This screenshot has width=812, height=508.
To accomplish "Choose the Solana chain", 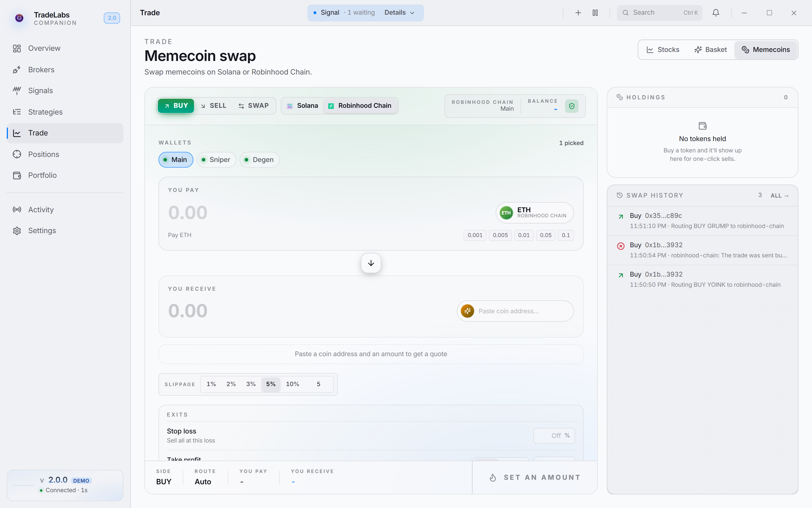I will click(302, 106).
